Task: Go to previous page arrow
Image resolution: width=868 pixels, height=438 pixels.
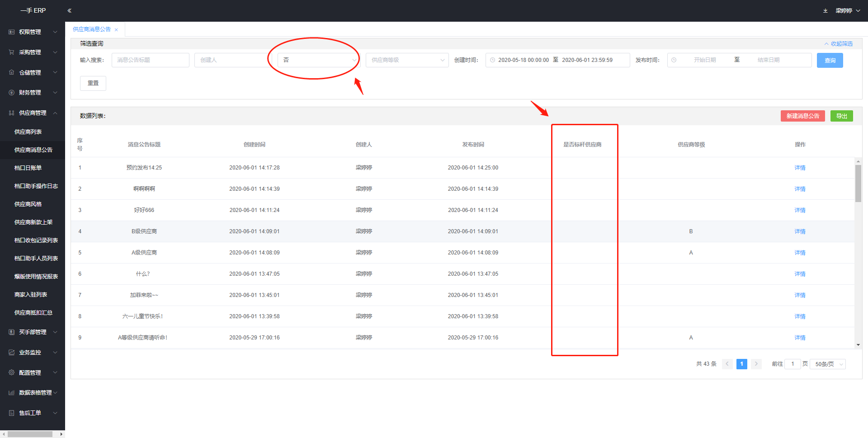Action: [x=727, y=364]
